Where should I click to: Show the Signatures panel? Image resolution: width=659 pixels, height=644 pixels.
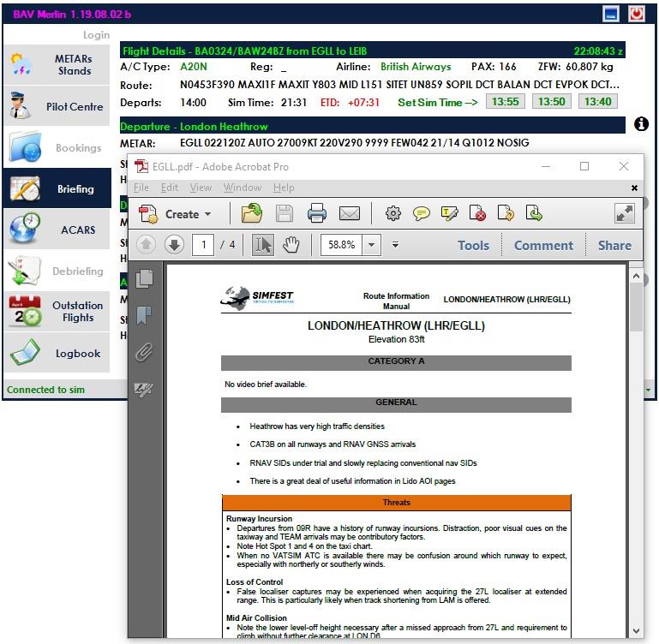tap(144, 389)
